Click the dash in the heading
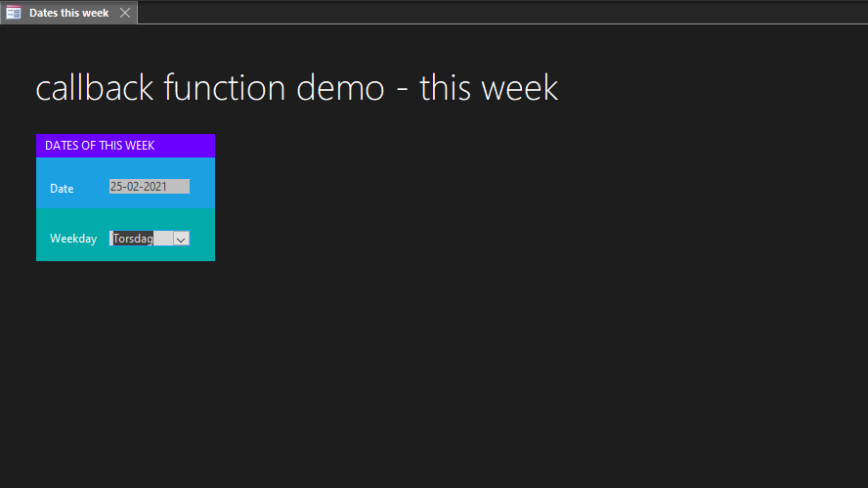Viewport: 868px width, 488px height. click(403, 90)
